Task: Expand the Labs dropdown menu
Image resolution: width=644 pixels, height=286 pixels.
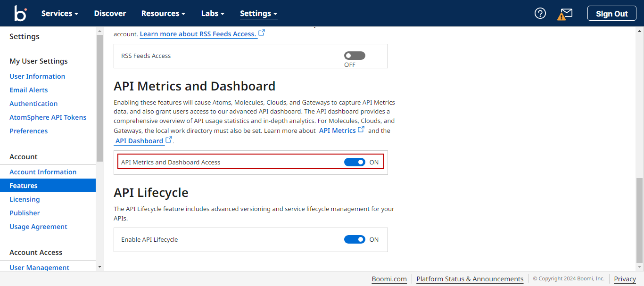Action: pos(213,13)
